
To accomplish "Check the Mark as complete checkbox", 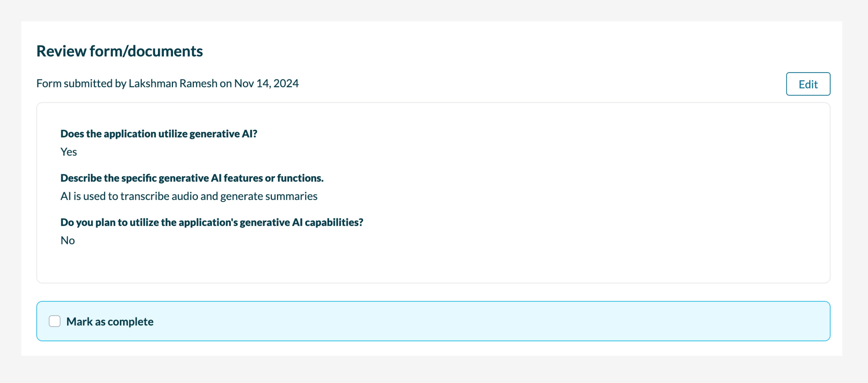I will coord(55,321).
